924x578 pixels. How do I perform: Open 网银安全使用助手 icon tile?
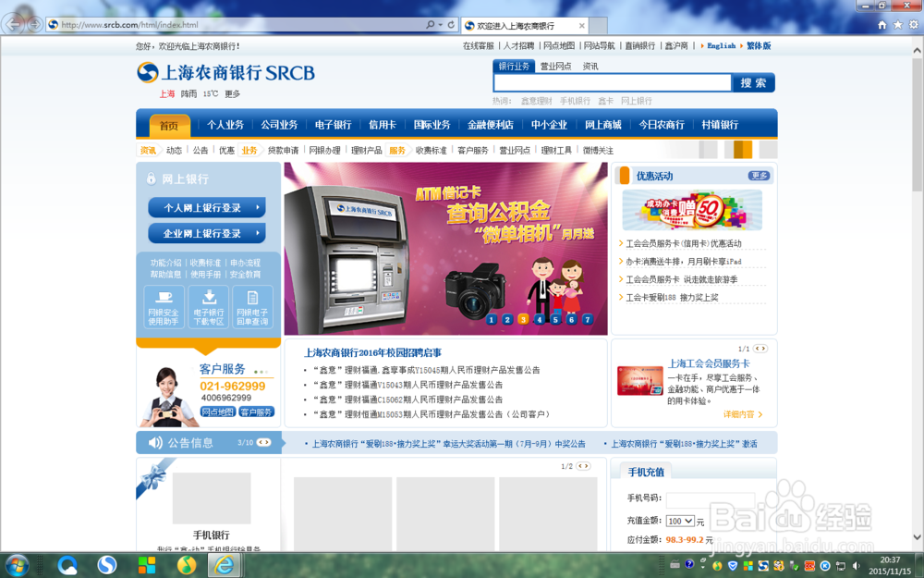pos(164,307)
